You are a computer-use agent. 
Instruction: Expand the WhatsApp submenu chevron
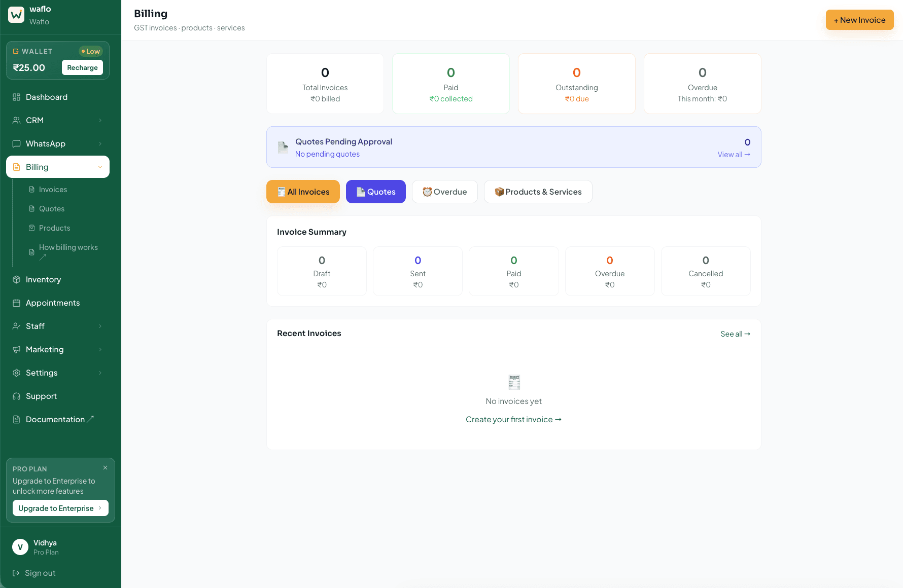coord(100,143)
